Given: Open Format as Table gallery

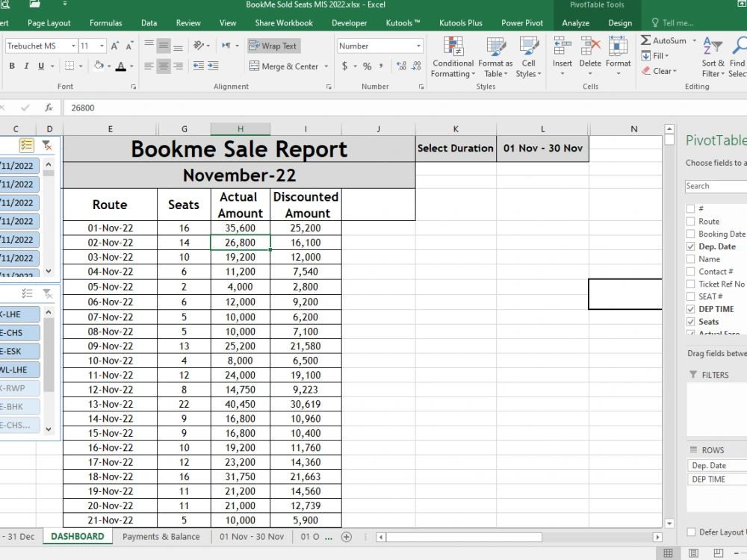Looking at the screenshot, I should coord(495,57).
